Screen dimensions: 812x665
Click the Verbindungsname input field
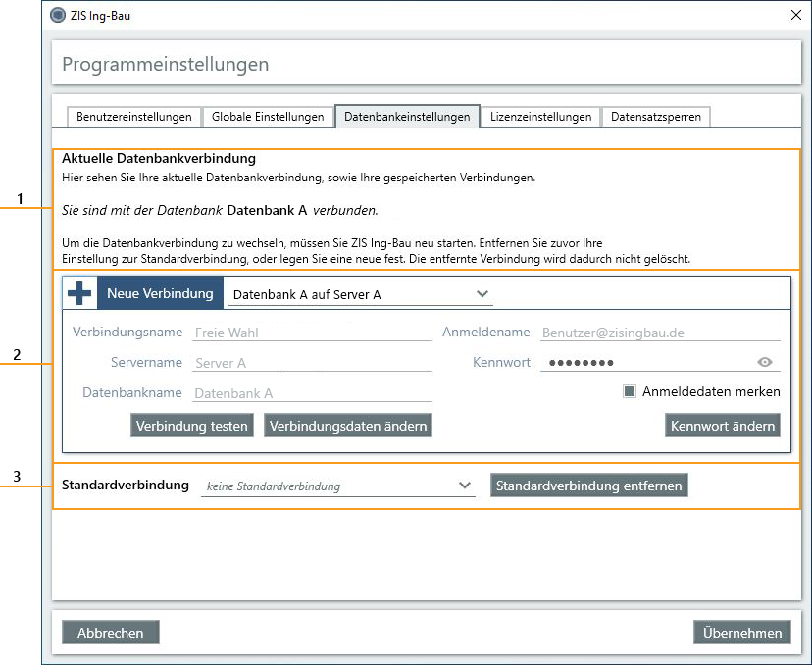point(311,332)
